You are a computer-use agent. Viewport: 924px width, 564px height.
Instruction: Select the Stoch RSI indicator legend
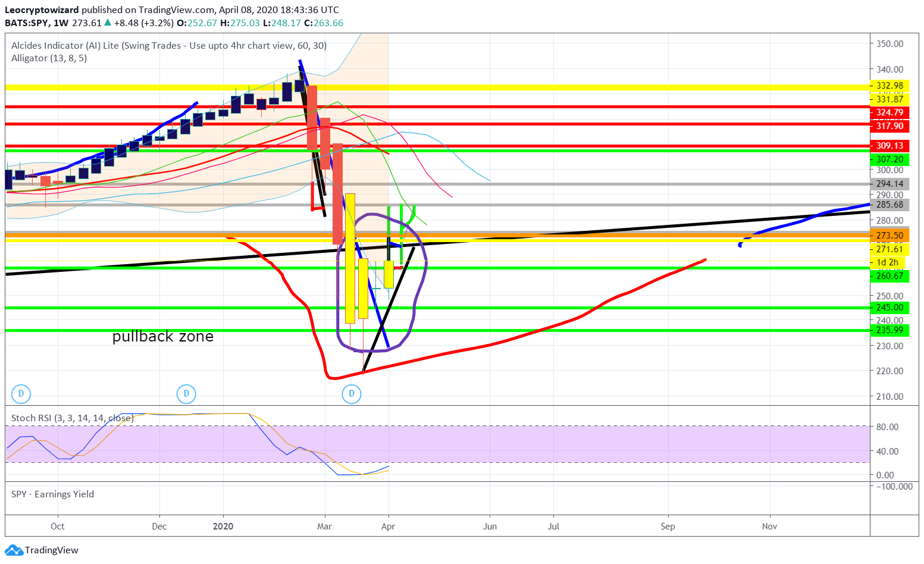73,418
